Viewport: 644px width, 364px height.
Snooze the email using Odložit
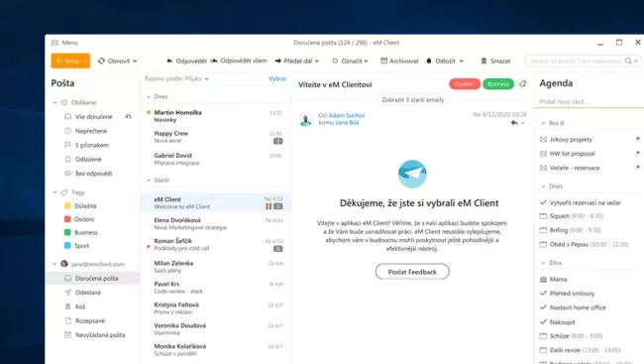tap(445, 61)
